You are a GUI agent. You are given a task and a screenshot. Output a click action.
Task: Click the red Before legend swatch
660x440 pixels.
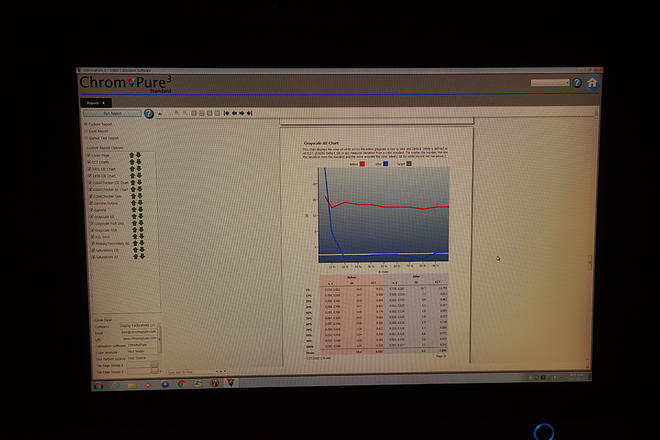[x=362, y=164]
